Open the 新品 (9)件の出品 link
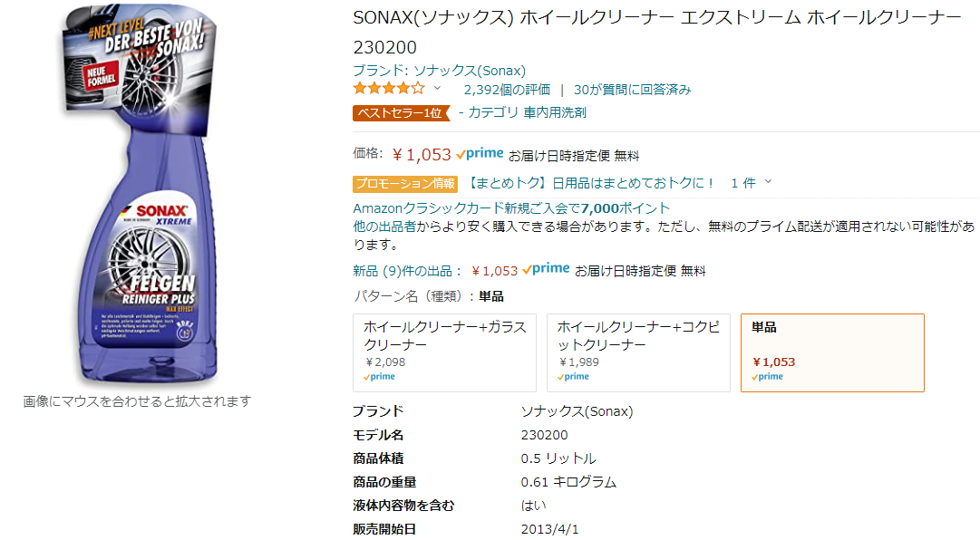 409,271
